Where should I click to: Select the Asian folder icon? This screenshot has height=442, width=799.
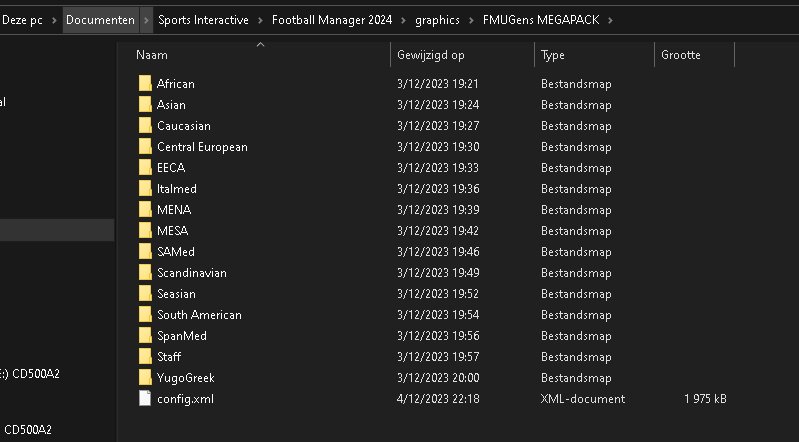click(x=145, y=105)
